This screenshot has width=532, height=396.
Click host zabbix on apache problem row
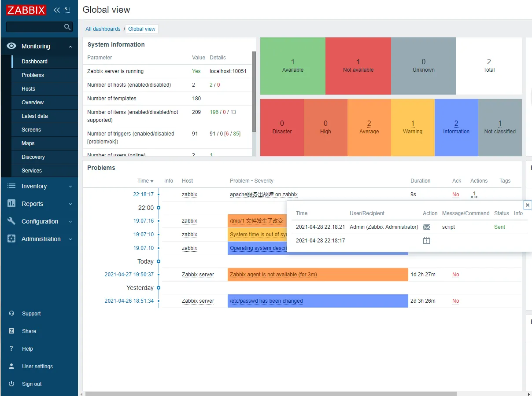pos(189,194)
